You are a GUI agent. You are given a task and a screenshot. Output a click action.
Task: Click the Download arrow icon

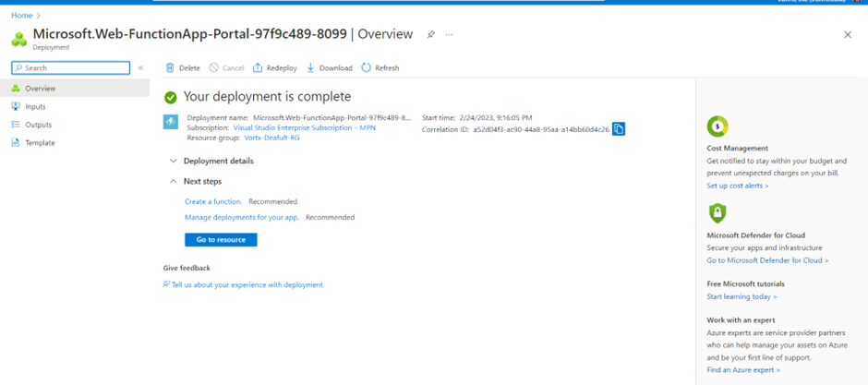coord(310,67)
